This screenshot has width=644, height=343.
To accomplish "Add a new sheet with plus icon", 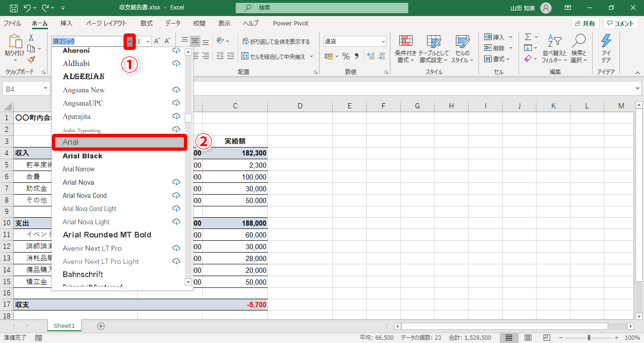I will (100, 326).
